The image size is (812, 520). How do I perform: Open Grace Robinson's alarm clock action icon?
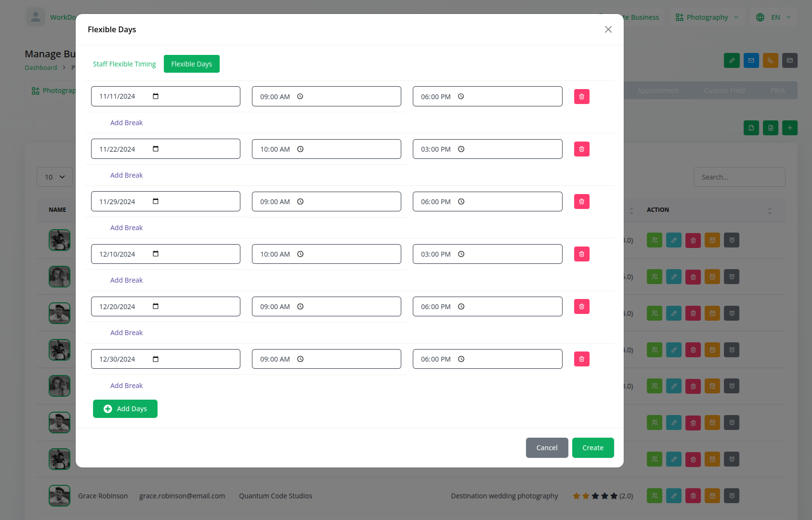coord(731,496)
